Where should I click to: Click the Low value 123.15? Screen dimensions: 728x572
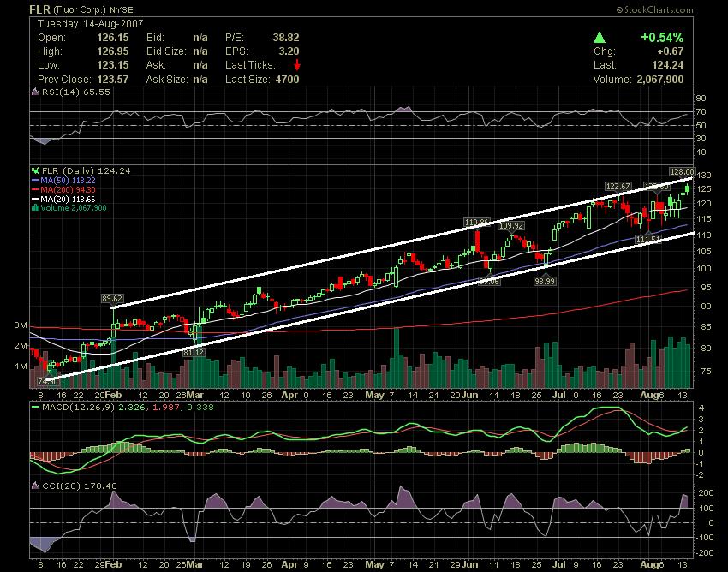tap(113, 65)
